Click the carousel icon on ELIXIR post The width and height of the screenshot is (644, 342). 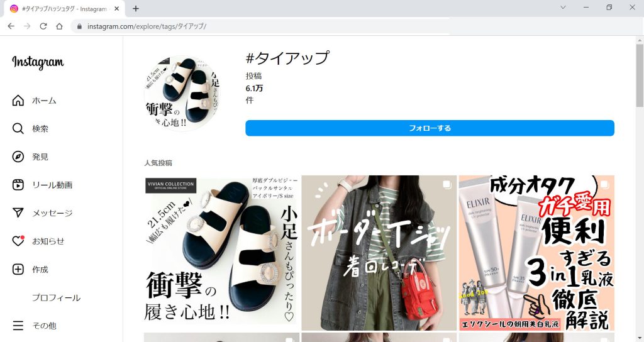point(604,185)
